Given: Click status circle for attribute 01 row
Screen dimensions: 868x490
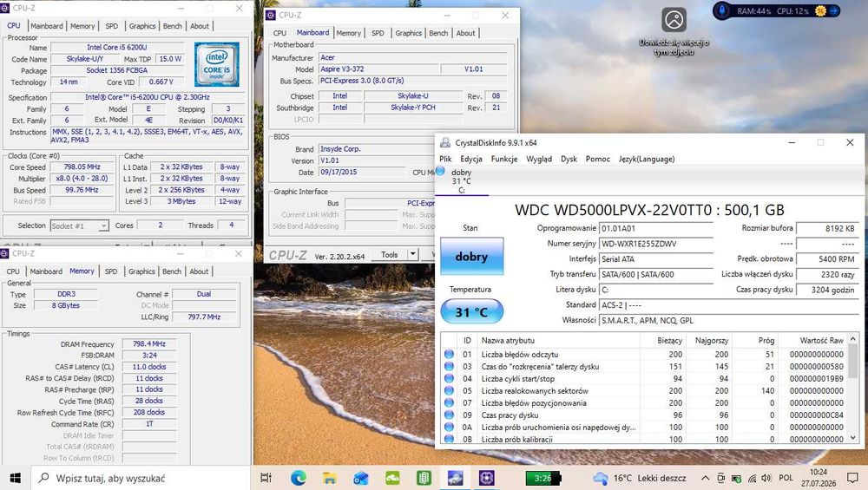Looking at the screenshot, I should (449, 354).
